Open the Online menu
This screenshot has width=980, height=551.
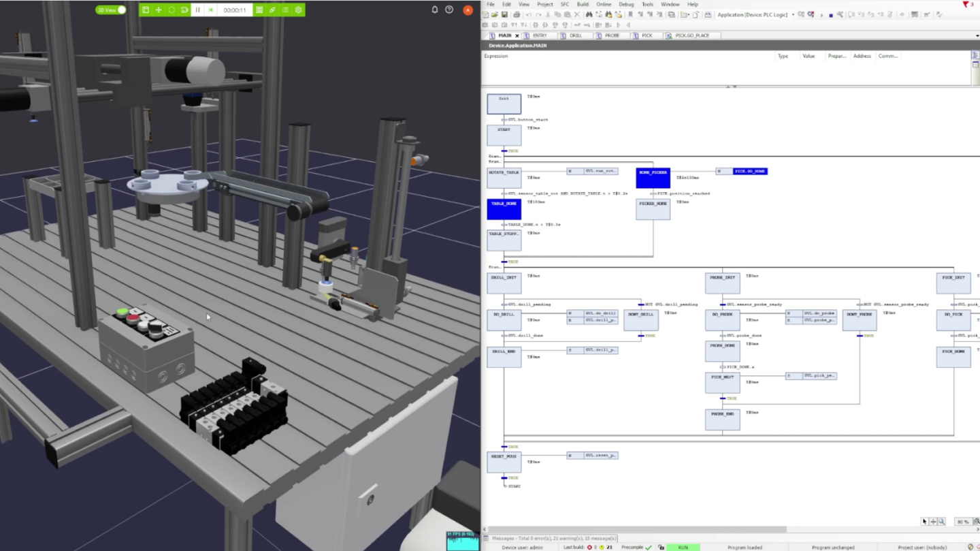tap(604, 3)
